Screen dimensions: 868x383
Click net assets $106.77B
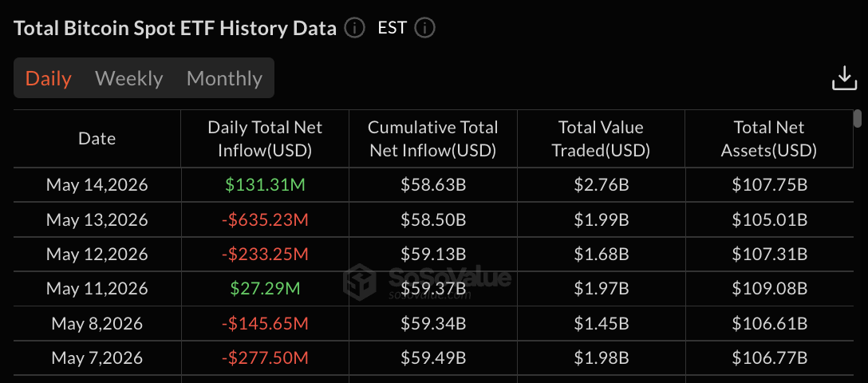(769, 357)
